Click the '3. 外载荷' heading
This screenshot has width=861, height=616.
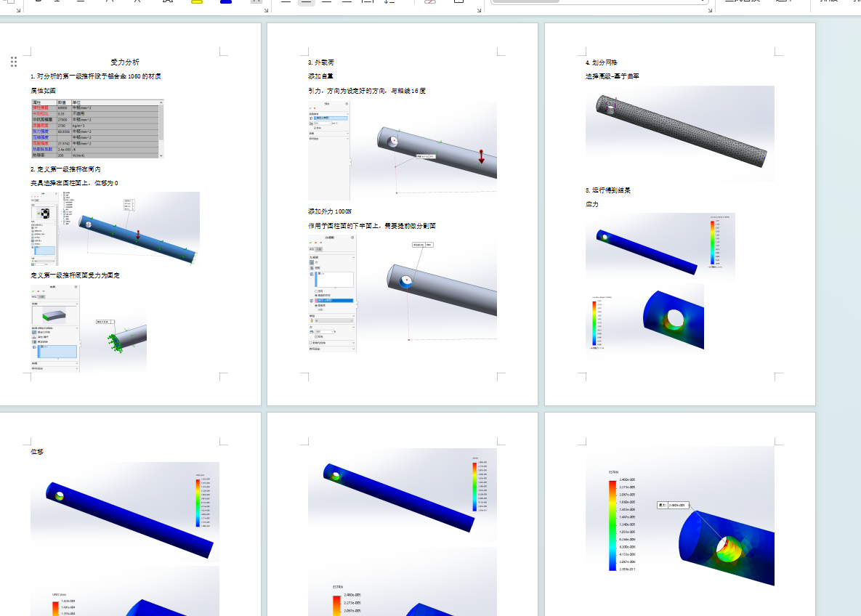[321, 62]
